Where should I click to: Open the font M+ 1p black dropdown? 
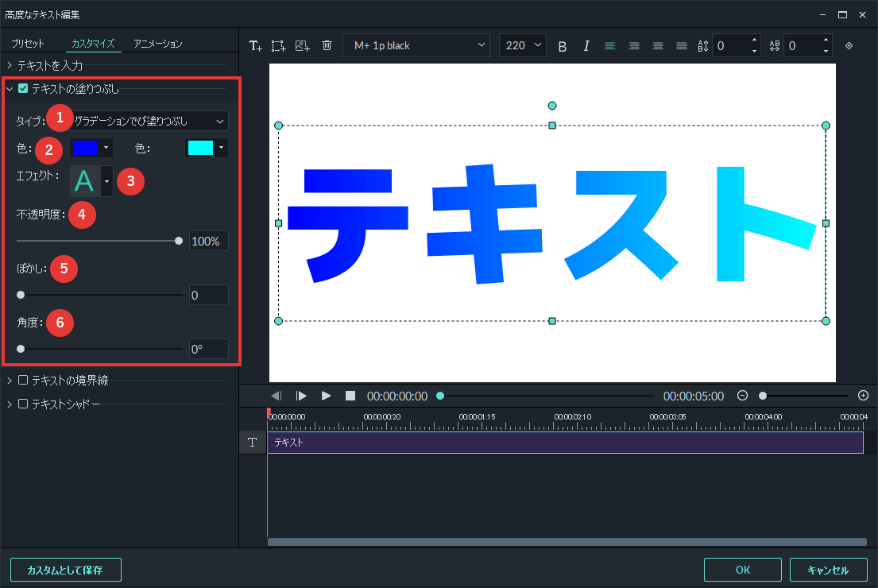point(416,45)
